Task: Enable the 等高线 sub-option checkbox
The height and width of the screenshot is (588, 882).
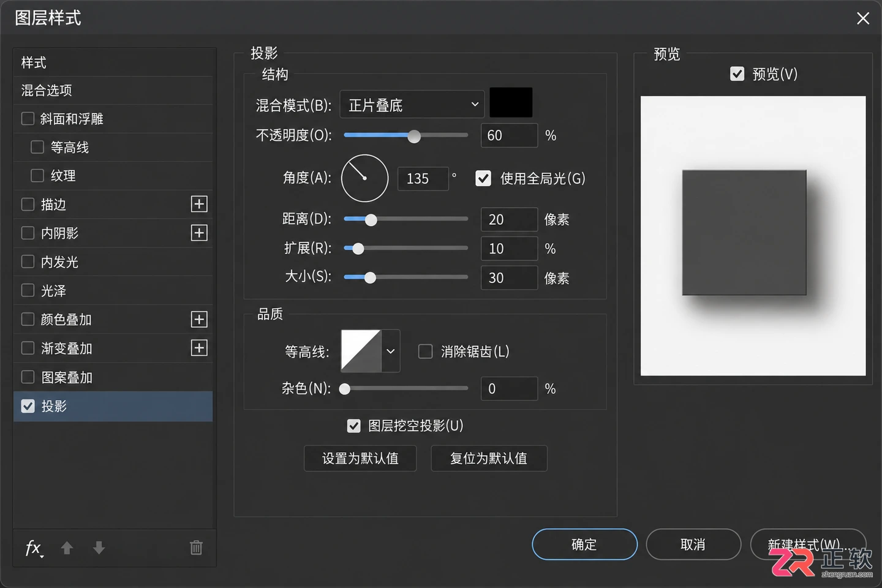Action: click(x=37, y=147)
